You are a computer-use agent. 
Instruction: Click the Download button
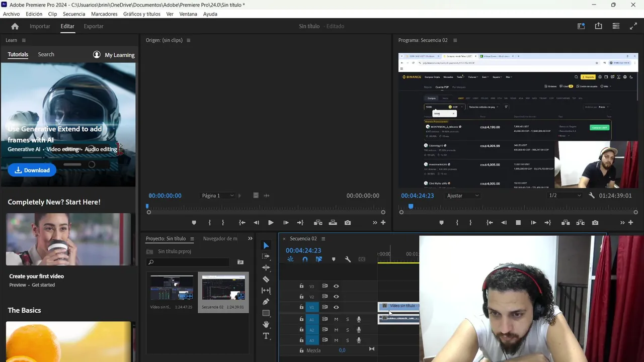[32, 170]
